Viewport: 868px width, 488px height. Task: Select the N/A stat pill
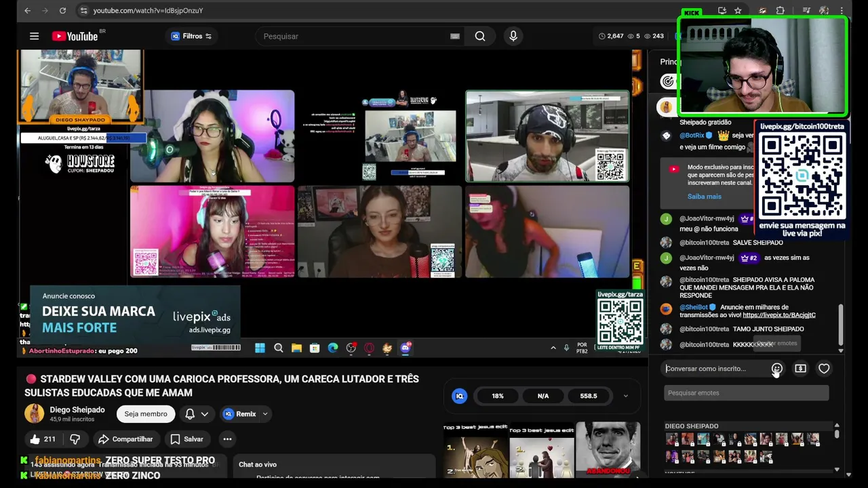[543, 396]
